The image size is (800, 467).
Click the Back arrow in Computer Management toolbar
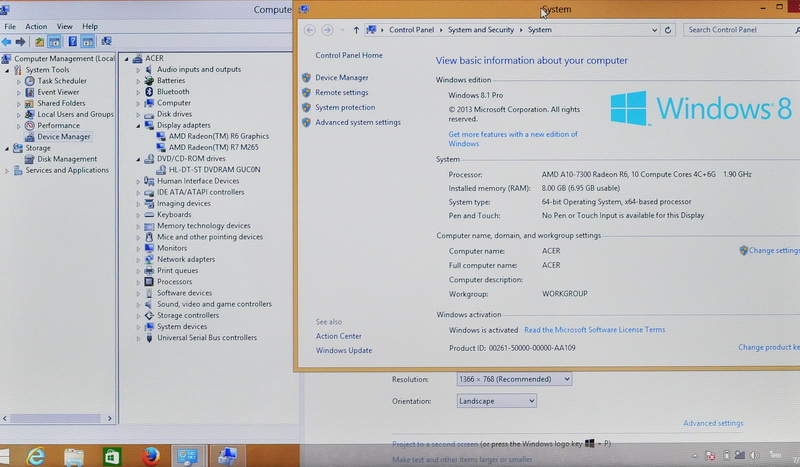(x=6, y=42)
